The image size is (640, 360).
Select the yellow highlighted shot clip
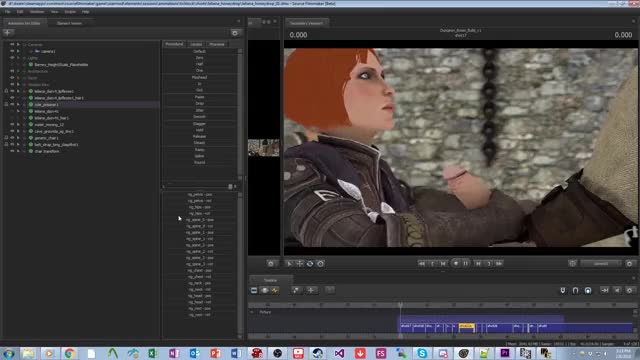click(x=467, y=327)
